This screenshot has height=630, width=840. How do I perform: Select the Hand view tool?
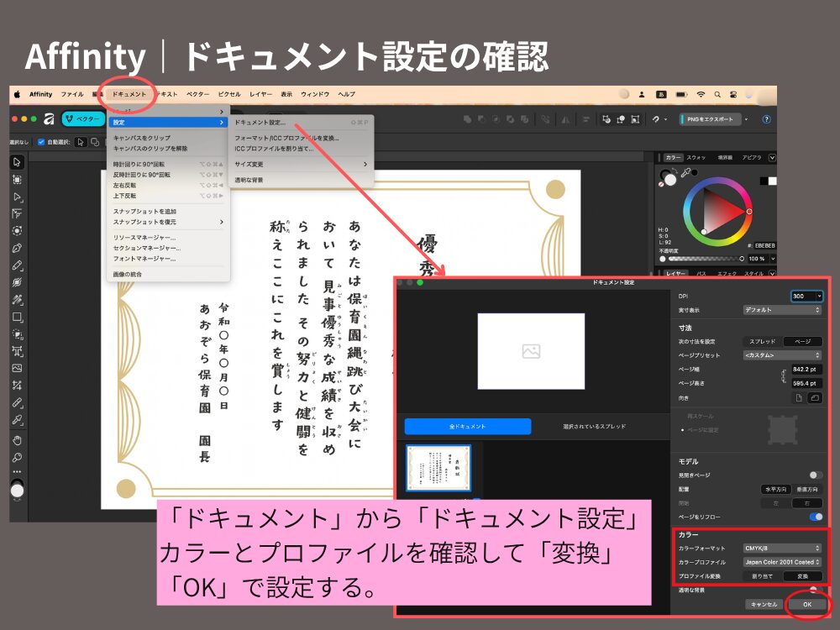click(17, 440)
